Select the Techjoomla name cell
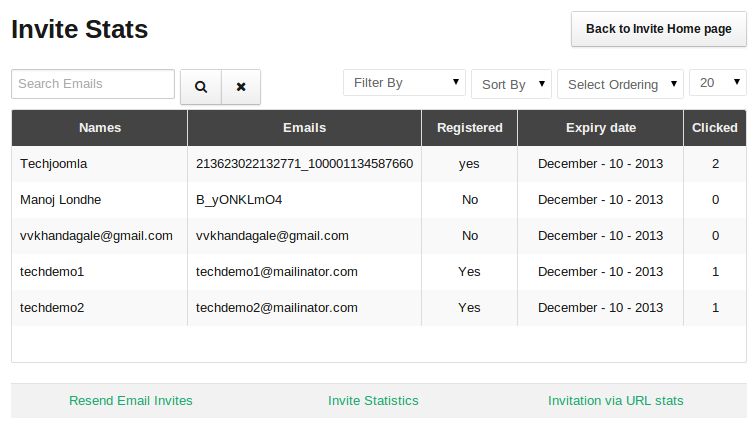 click(x=55, y=163)
